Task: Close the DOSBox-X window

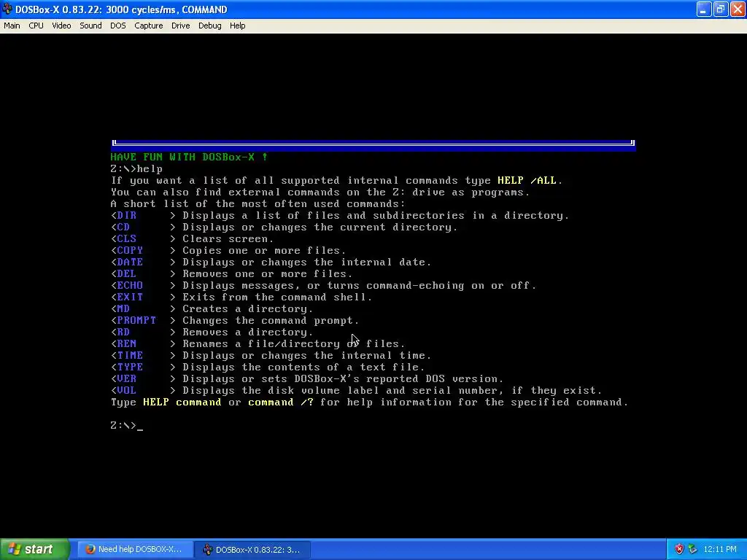Action: click(x=738, y=9)
